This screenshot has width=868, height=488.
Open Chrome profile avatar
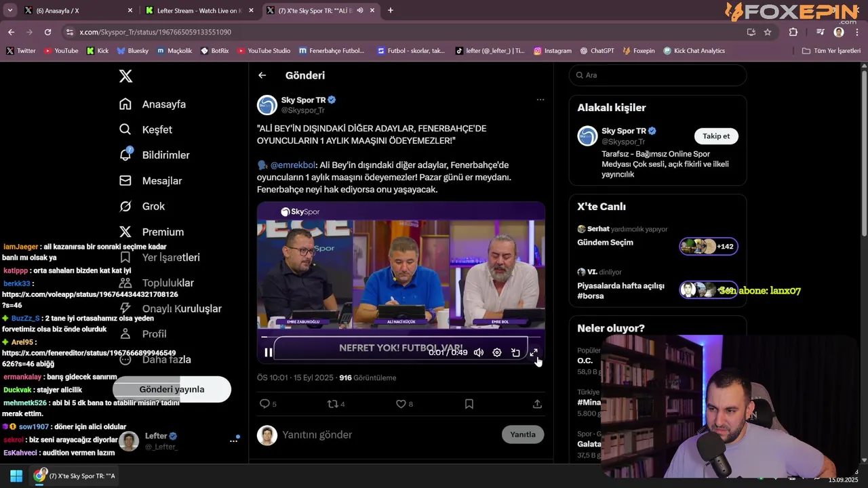(x=839, y=32)
